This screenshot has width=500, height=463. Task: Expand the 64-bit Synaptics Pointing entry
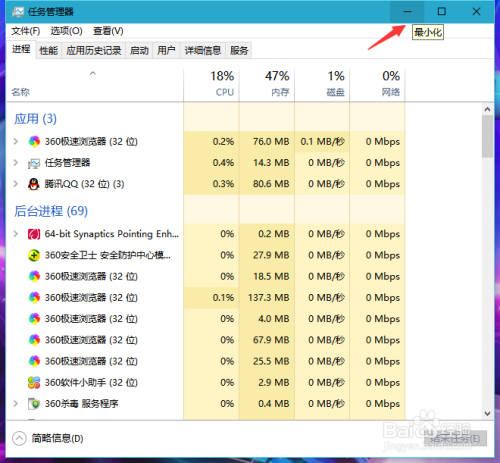pos(16,234)
